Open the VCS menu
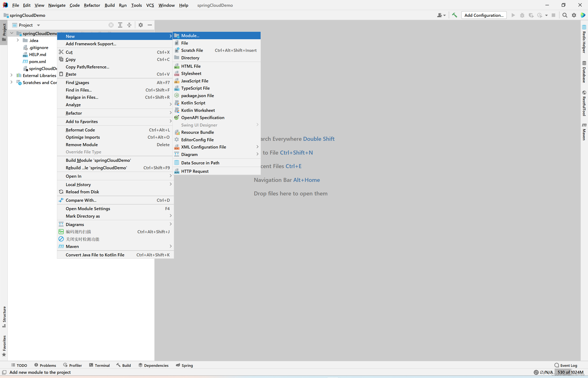 pos(150,5)
